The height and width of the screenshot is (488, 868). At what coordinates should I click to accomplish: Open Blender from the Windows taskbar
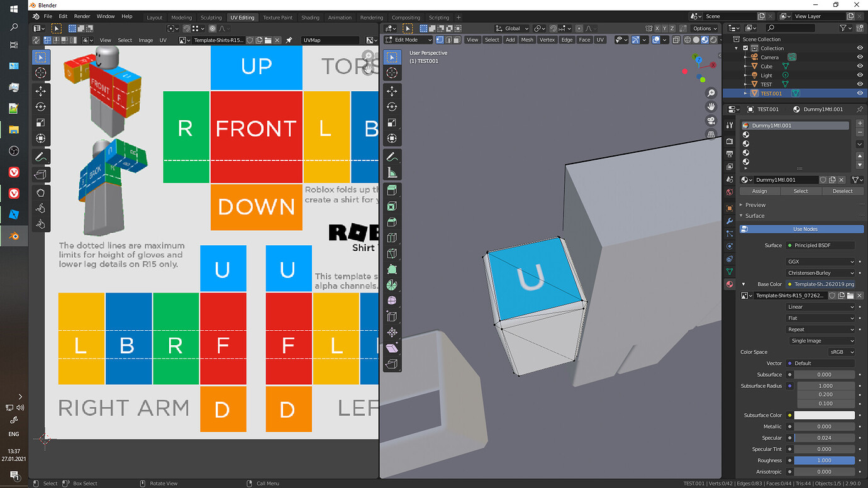(x=14, y=236)
